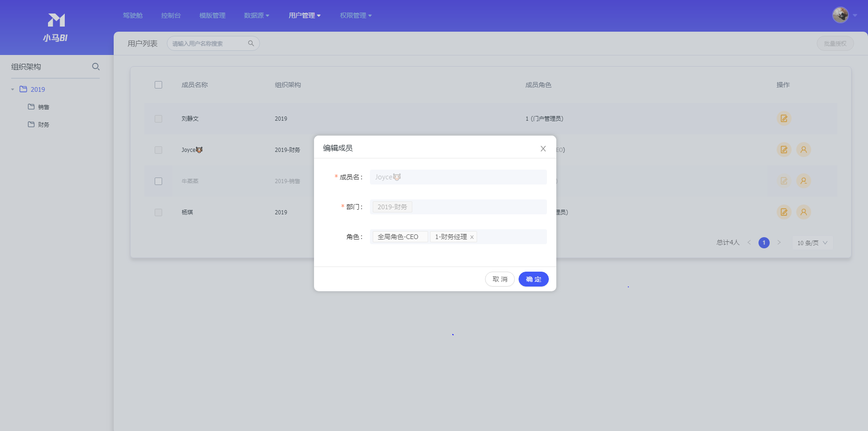This screenshot has width=868, height=431.
Task: Open the 模版管理 menu item
Action: tap(212, 15)
